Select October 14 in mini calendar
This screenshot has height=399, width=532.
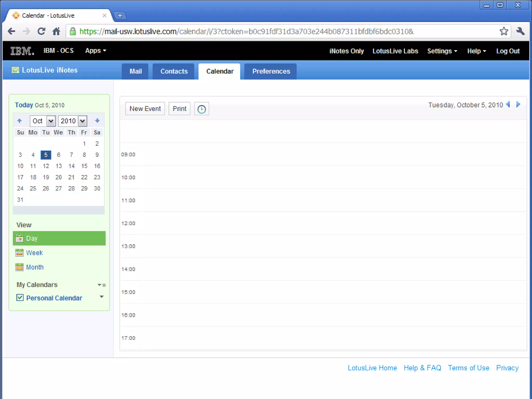tap(71, 166)
